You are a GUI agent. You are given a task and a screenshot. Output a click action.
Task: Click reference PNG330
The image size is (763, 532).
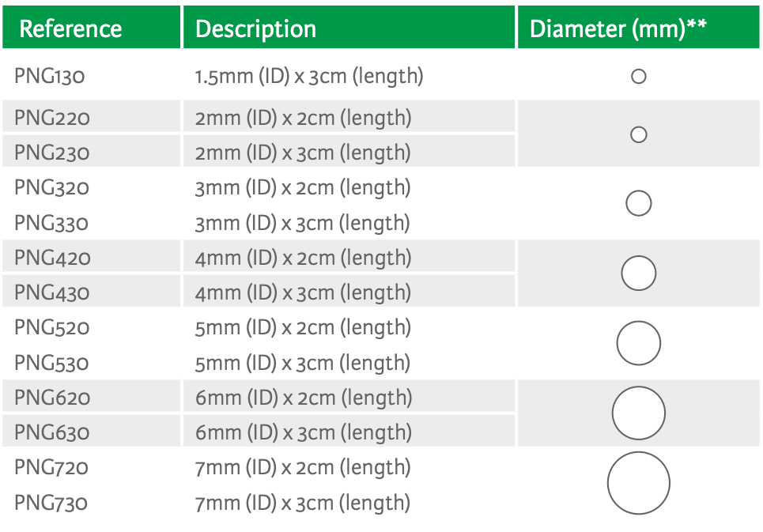coord(51,223)
